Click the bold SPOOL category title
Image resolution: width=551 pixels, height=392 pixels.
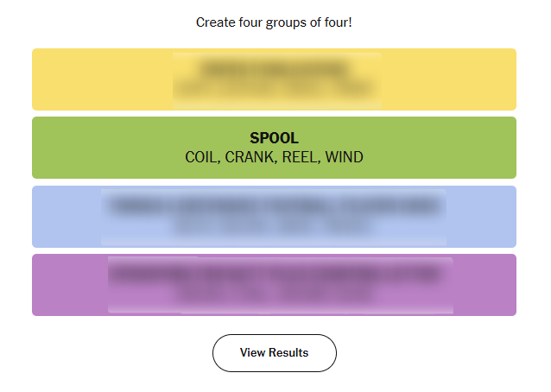click(274, 138)
